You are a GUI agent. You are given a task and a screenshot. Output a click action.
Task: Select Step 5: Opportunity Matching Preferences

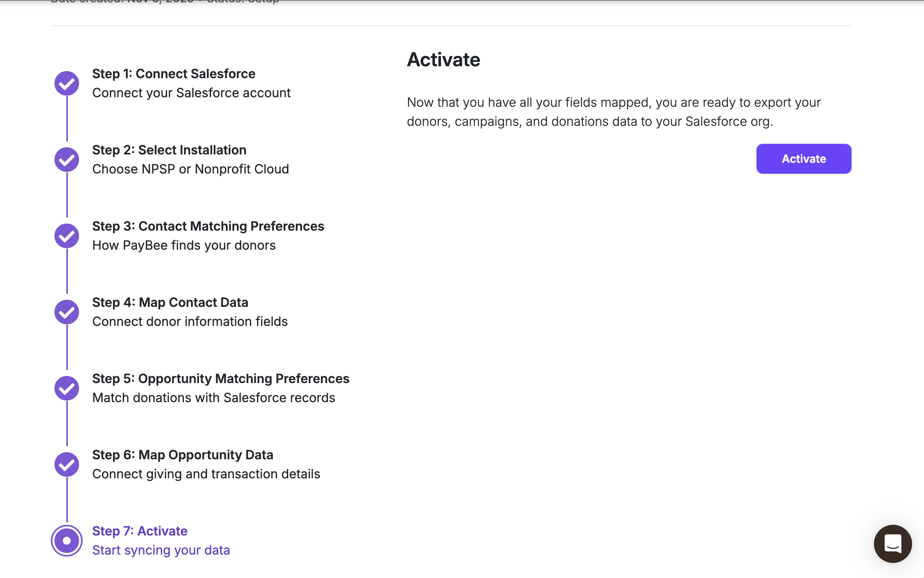coord(220,379)
